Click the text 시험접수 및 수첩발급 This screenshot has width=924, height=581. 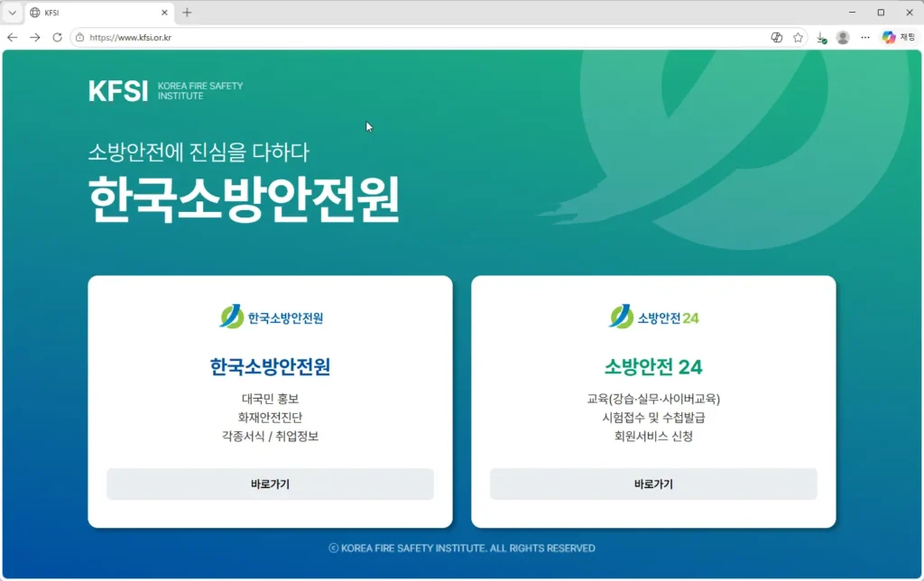pos(653,417)
